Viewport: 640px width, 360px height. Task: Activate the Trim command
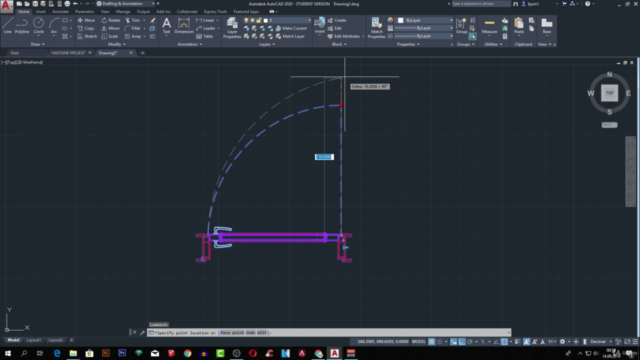point(133,20)
